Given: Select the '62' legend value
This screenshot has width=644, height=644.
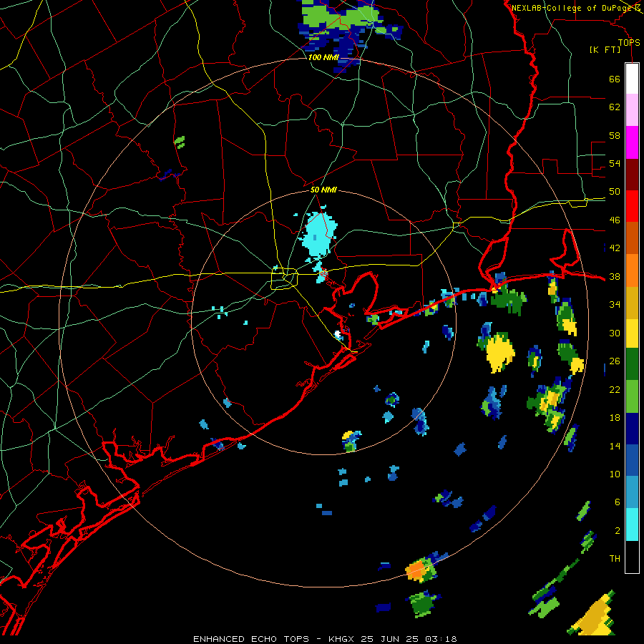Looking at the screenshot, I should (x=615, y=107).
